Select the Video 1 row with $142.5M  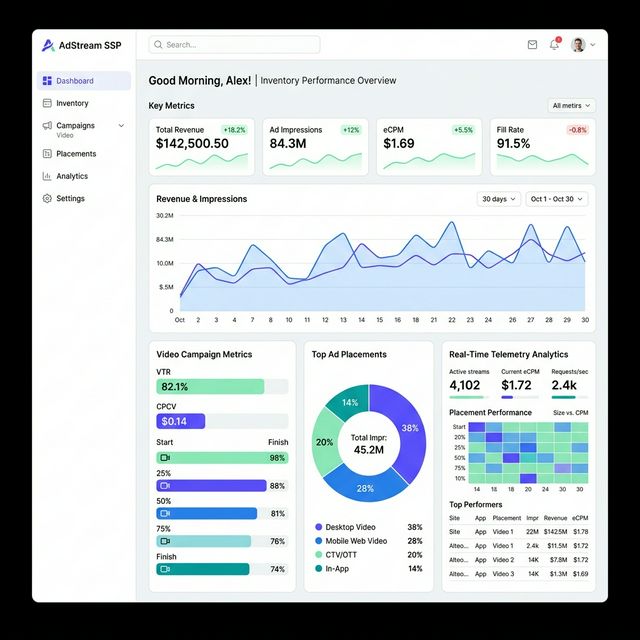pyautogui.click(x=518, y=532)
